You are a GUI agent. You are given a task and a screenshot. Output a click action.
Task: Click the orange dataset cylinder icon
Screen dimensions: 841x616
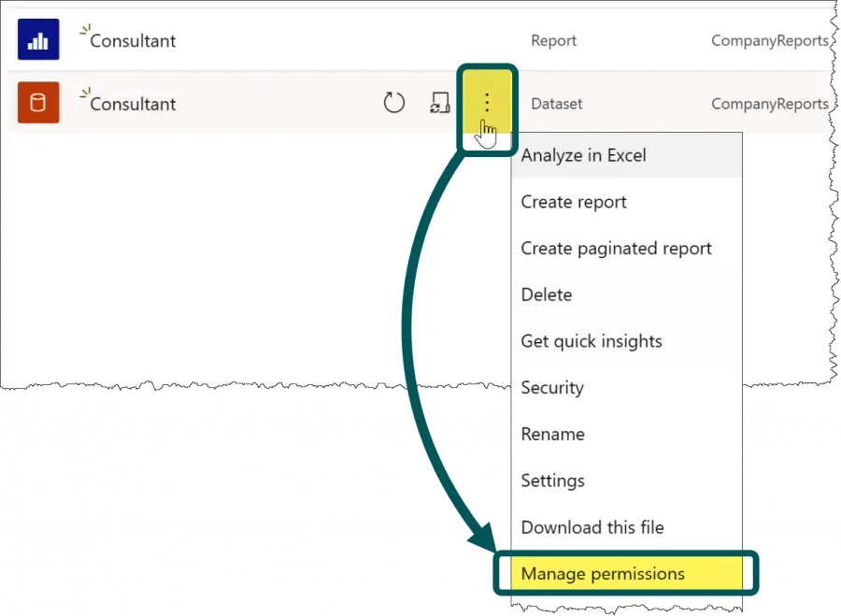coord(38,103)
